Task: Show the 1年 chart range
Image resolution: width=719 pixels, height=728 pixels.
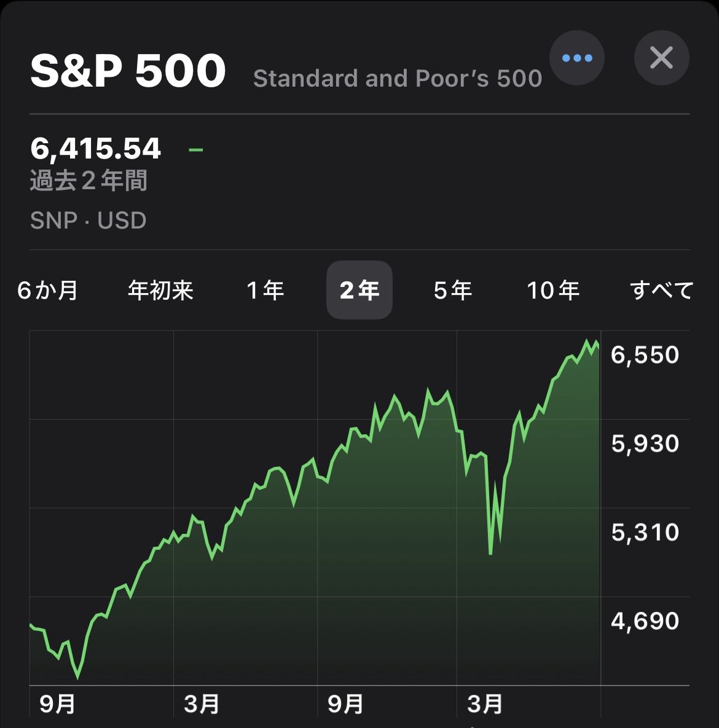Action: tap(265, 290)
